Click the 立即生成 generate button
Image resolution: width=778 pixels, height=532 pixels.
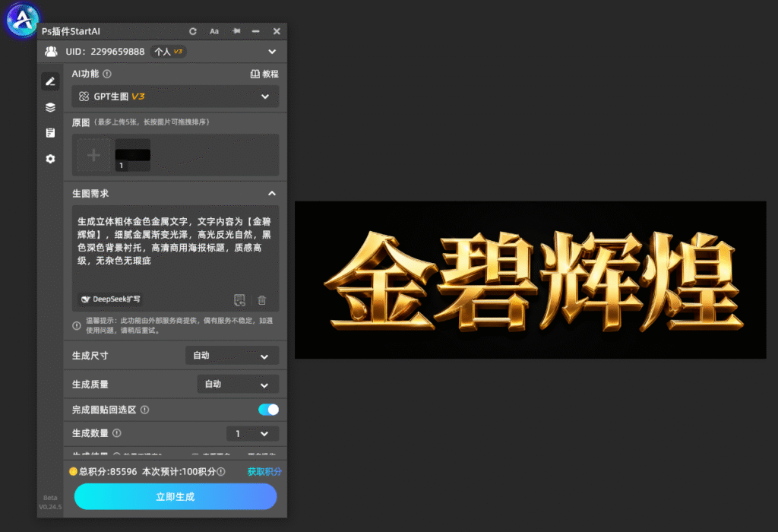pyautogui.click(x=176, y=497)
